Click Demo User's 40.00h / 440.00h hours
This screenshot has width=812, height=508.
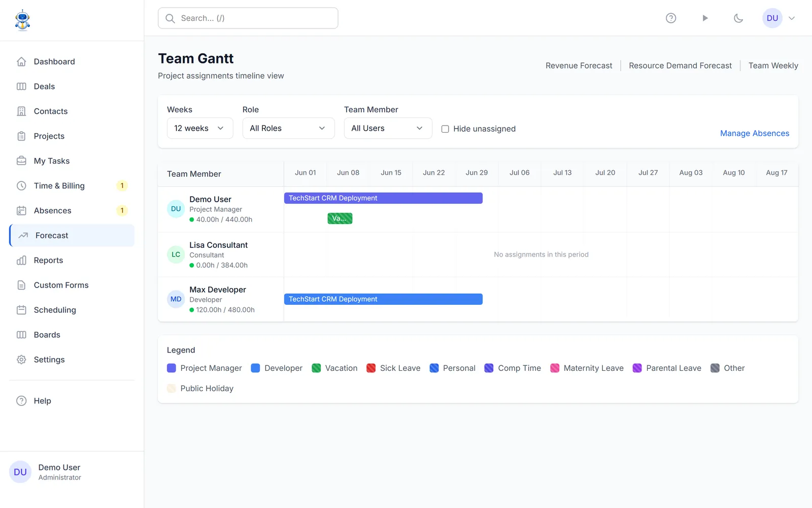coord(224,219)
